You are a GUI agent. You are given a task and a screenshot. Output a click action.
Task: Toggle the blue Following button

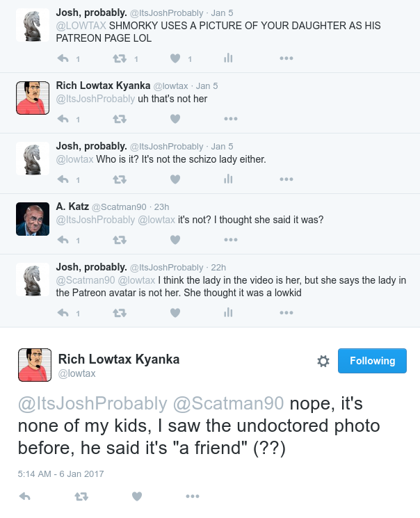(x=372, y=361)
